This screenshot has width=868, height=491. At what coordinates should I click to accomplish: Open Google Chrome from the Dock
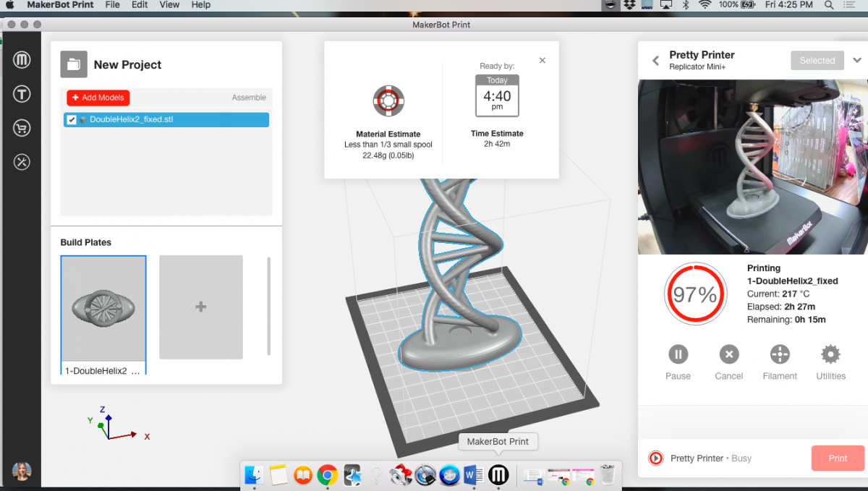coord(328,474)
